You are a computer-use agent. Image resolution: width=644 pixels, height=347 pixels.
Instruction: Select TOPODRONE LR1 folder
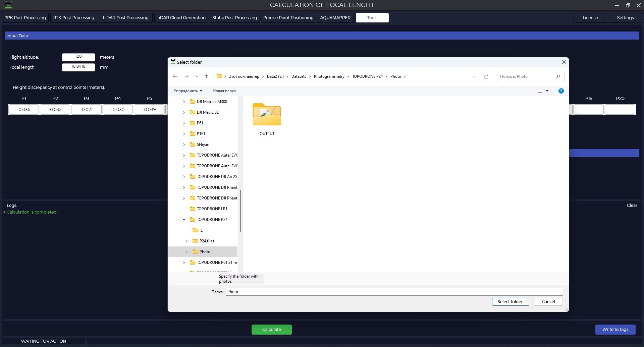tap(212, 209)
